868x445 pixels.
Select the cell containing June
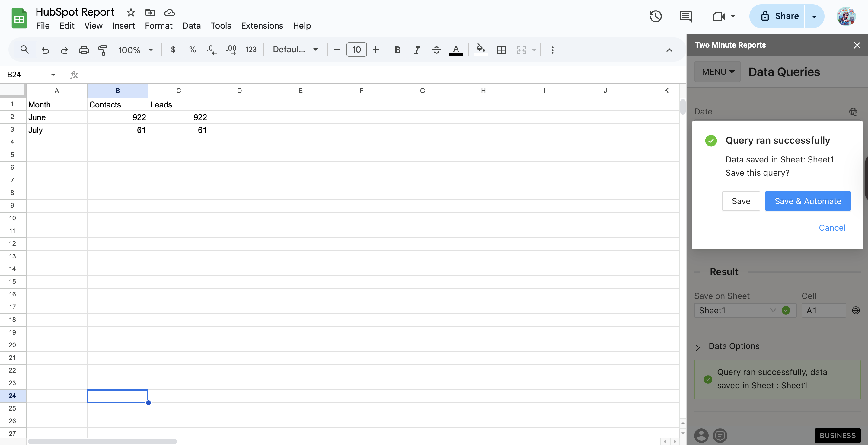point(57,117)
